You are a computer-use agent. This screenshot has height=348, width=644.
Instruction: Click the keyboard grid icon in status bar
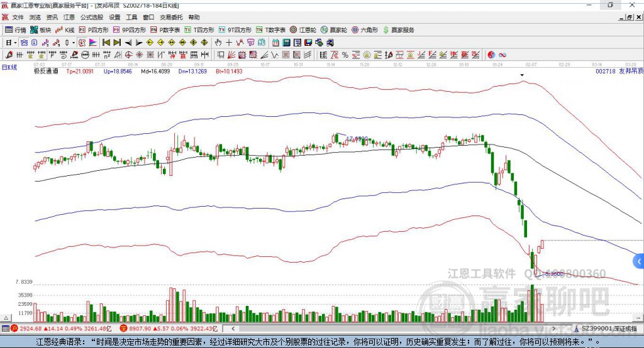point(5,329)
